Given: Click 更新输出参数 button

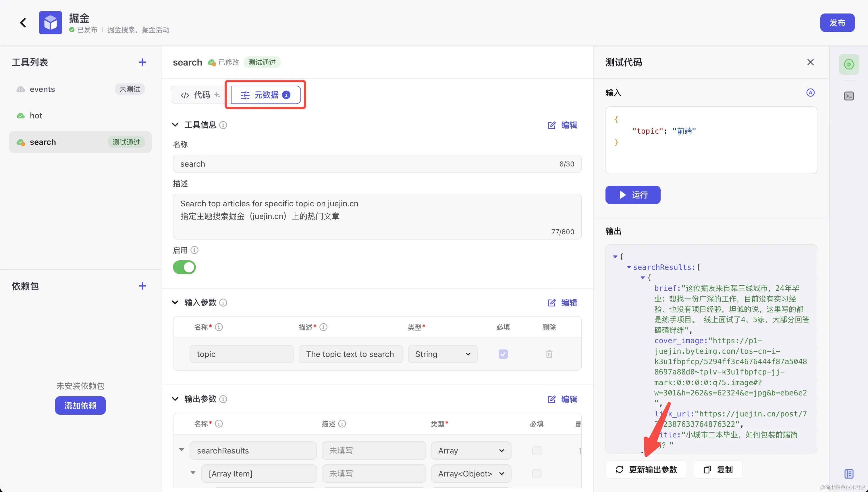Looking at the screenshot, I should (646, 470).
